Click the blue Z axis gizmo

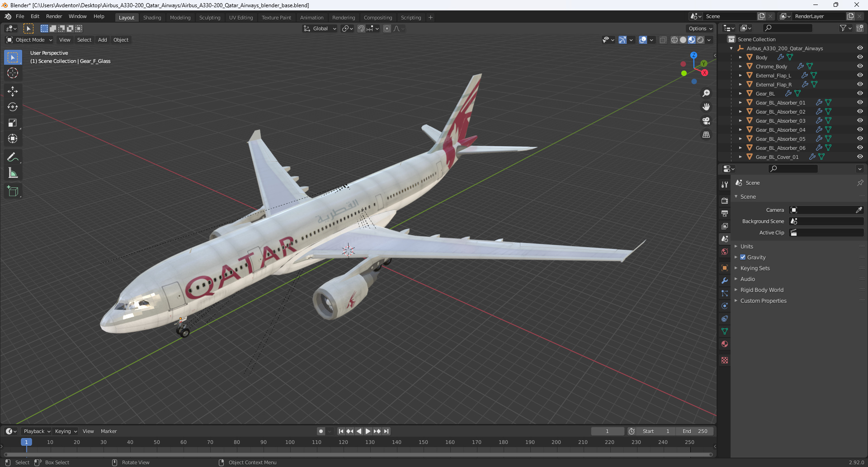point(693,55)
